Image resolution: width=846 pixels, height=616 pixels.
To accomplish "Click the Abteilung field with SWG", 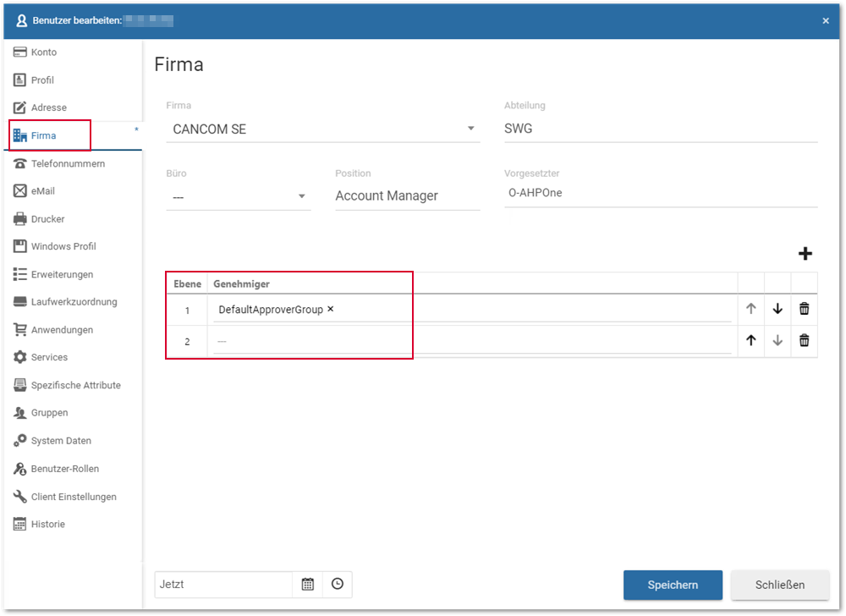I will coord(661,129).
